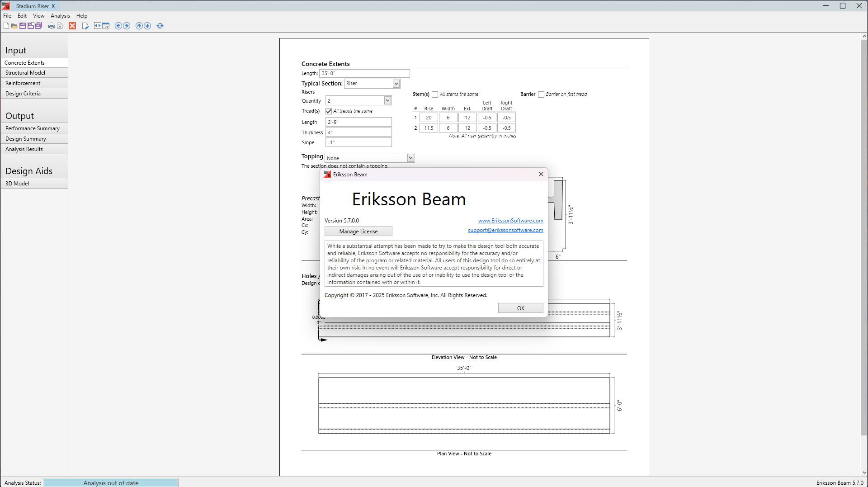Click the vertical scrollbar thumb
This screenshot has width=868, height=487.
tap(864, 237)
